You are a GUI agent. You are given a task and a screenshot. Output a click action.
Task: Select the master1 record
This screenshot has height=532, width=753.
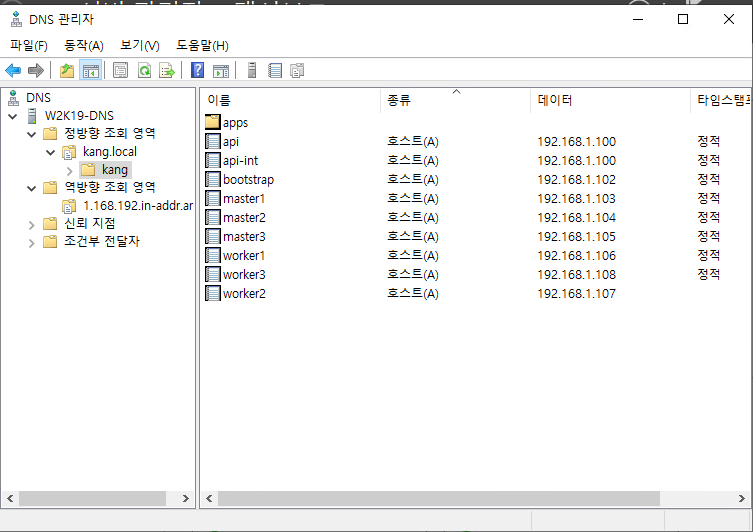click(244, 198)
